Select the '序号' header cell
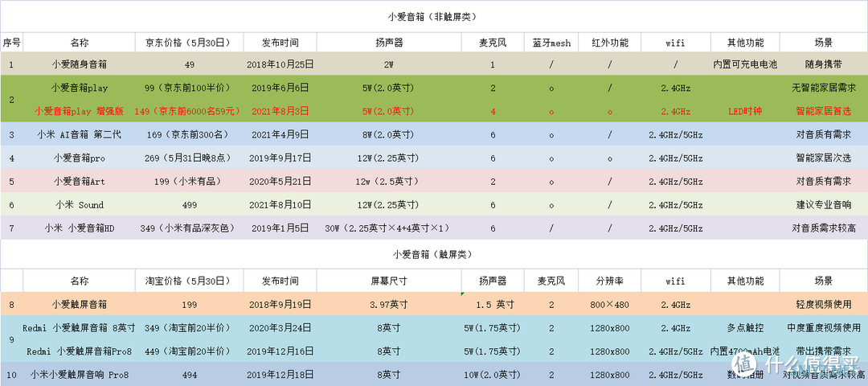The image size is (868, 386). click(11, 43)
